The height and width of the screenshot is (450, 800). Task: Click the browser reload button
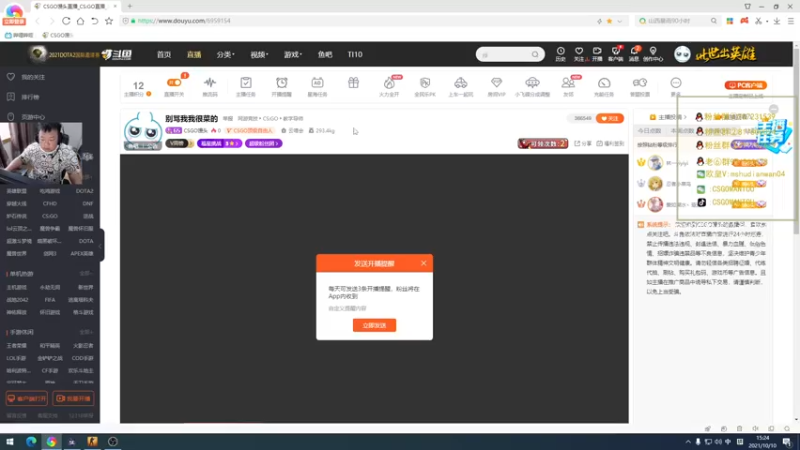(x=66, y=21)
